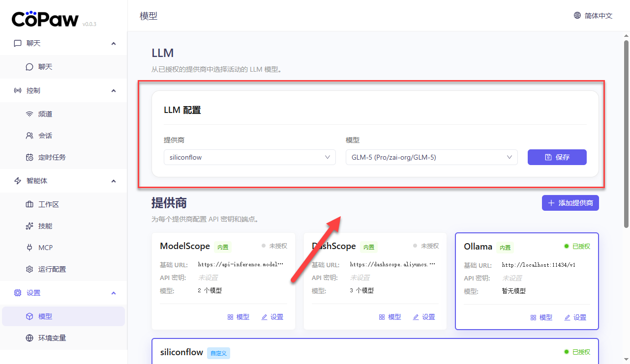
Task: Click the ModelScope card title
Action: [185, 246]
